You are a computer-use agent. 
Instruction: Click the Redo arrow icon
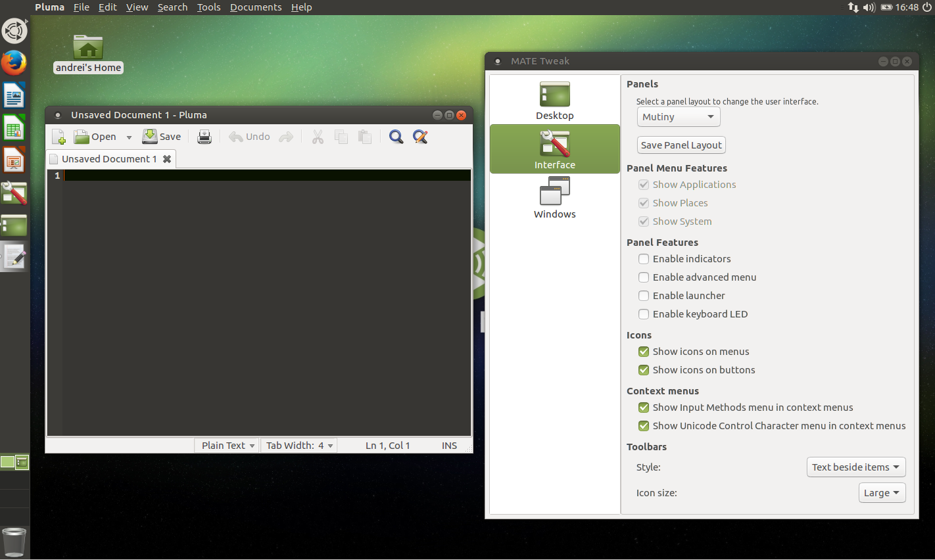[286, 137]
